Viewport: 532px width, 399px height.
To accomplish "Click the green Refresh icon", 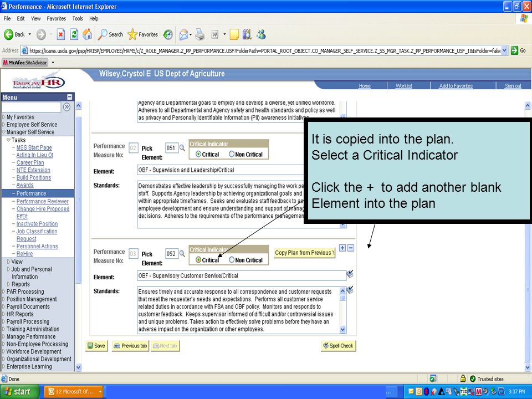I will coord(74,34).
